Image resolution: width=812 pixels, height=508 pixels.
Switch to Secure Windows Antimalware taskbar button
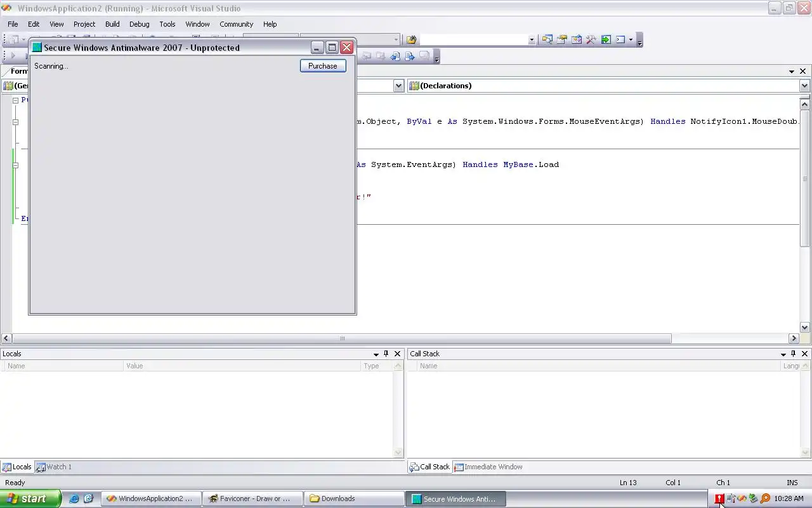click(x=455, y=498)
